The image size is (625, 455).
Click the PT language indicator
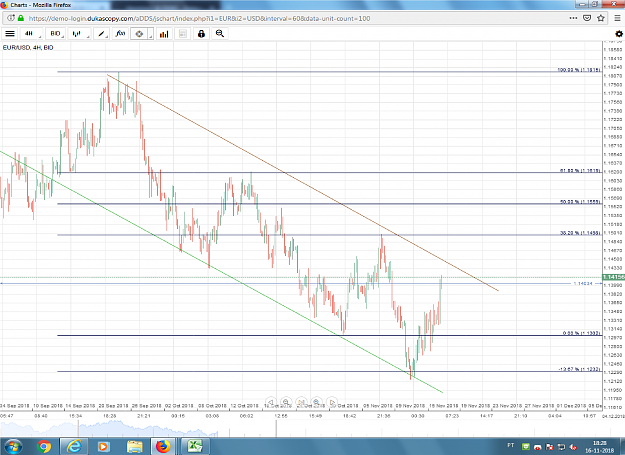511,445
